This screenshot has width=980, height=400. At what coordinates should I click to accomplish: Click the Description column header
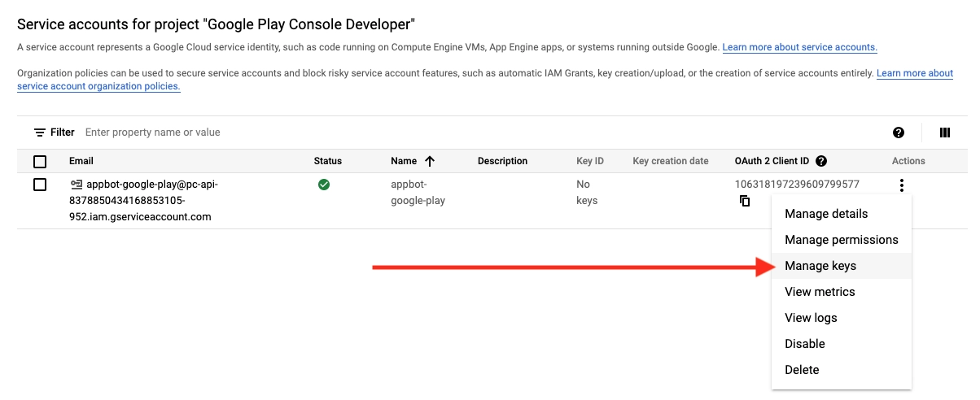[502, 161]
